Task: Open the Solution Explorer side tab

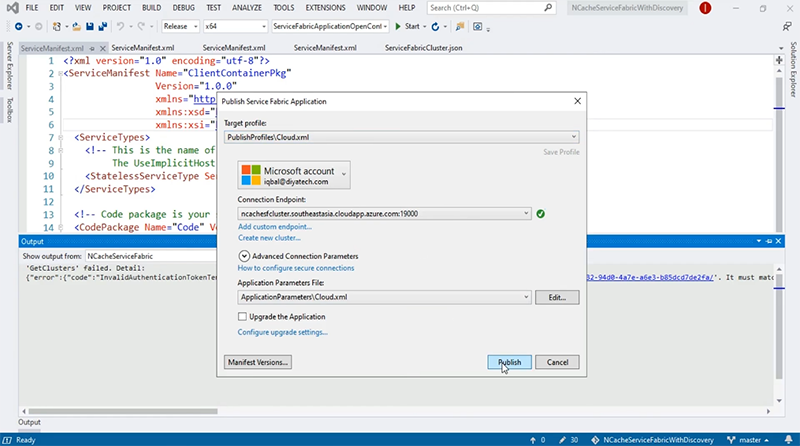Action: click(x=793, y=69)
